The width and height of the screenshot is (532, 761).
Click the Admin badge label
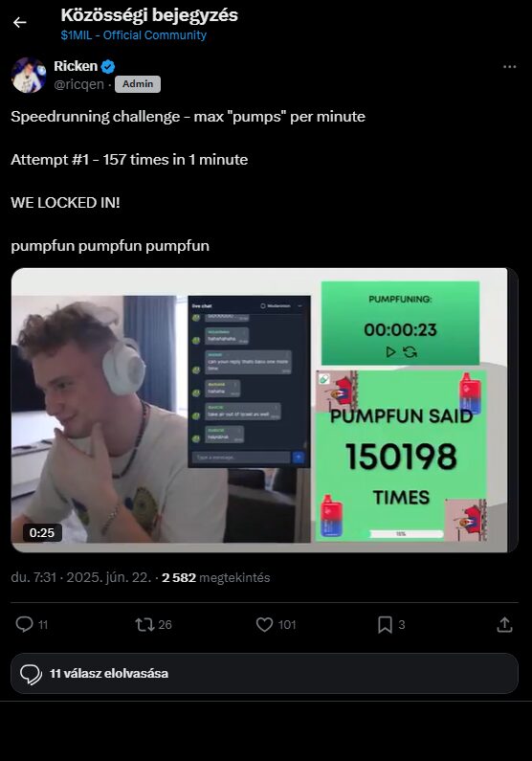coord(138,84)
